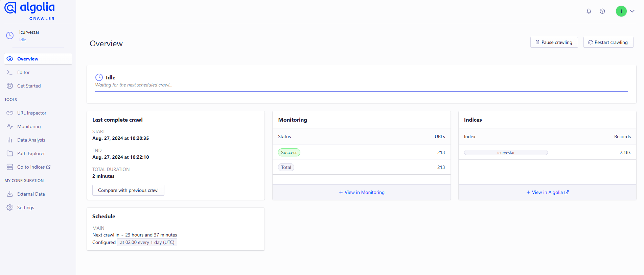
Task: Open External Data configuration
Action: [x=31, y=194]
